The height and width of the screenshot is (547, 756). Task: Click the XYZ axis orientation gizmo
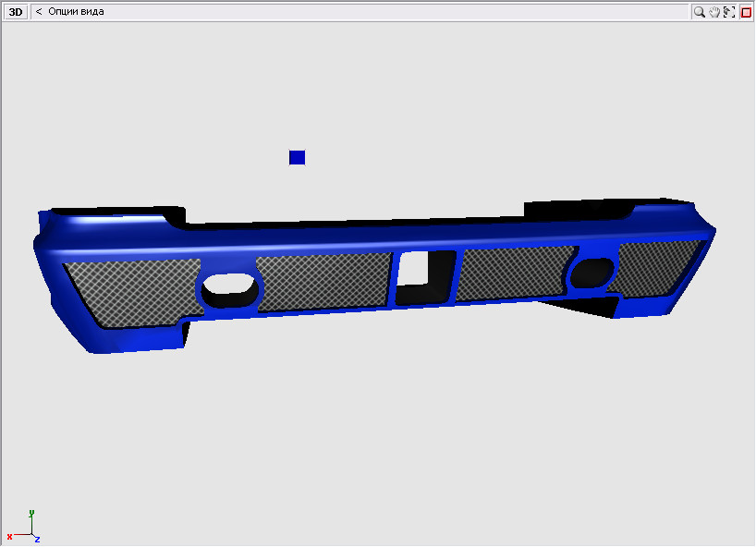[23, 527]
